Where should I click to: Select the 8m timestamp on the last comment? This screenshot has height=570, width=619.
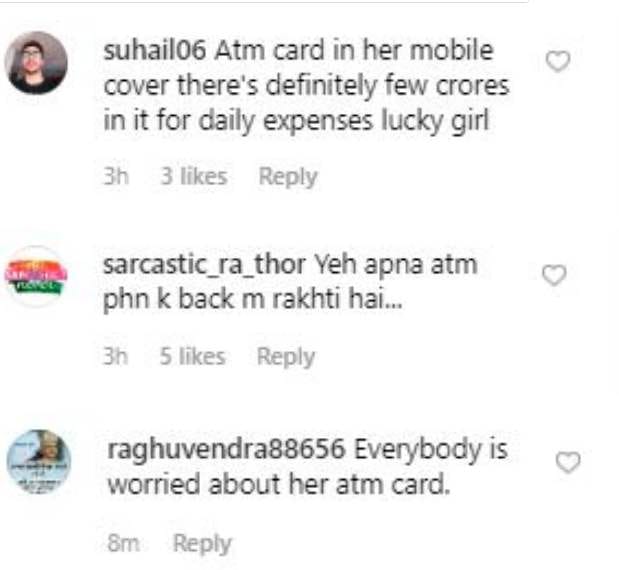coord(123,543)
